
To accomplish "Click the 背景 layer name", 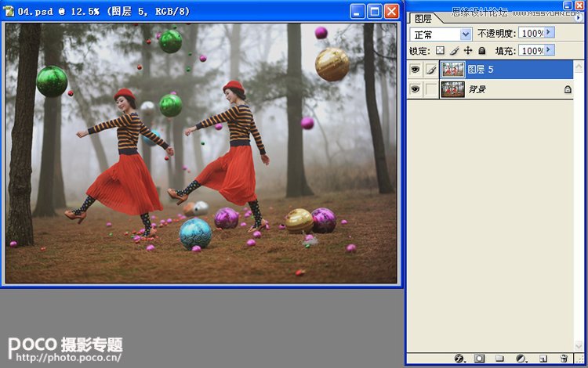I will [x=477, y=89].
